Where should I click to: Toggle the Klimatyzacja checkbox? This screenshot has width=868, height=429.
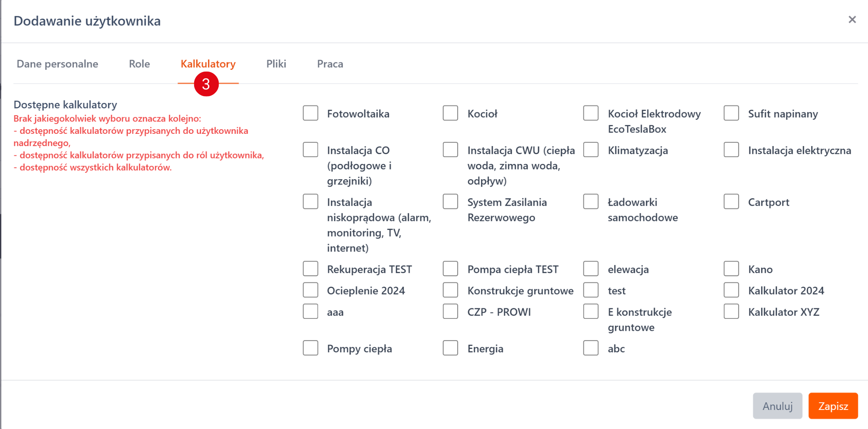pyautogui.click(x=590, y=149)
